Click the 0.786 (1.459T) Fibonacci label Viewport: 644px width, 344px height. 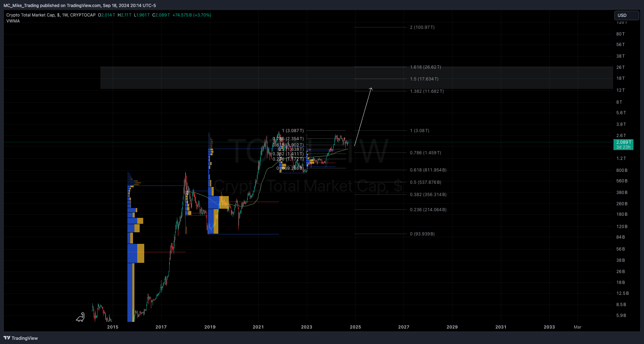tap(425, 153)
